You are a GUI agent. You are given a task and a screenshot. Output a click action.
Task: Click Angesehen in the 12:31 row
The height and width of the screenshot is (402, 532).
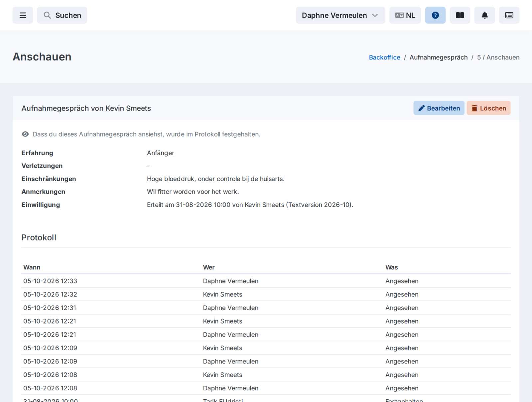coord(402,308)
